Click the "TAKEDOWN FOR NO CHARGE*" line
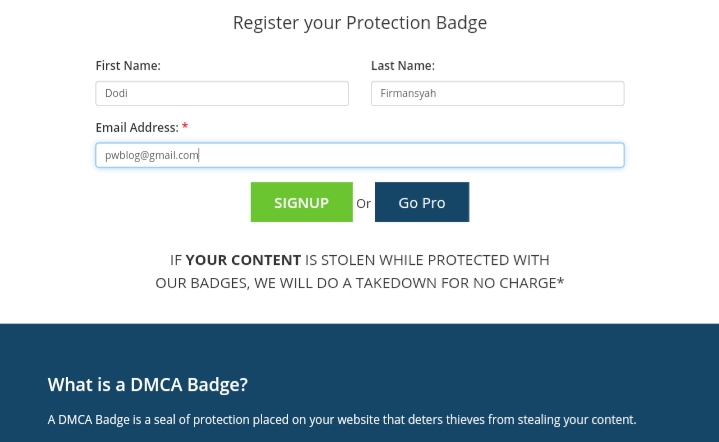The height and width of the screenshot is (442, 719). click(x=460, y=283)
